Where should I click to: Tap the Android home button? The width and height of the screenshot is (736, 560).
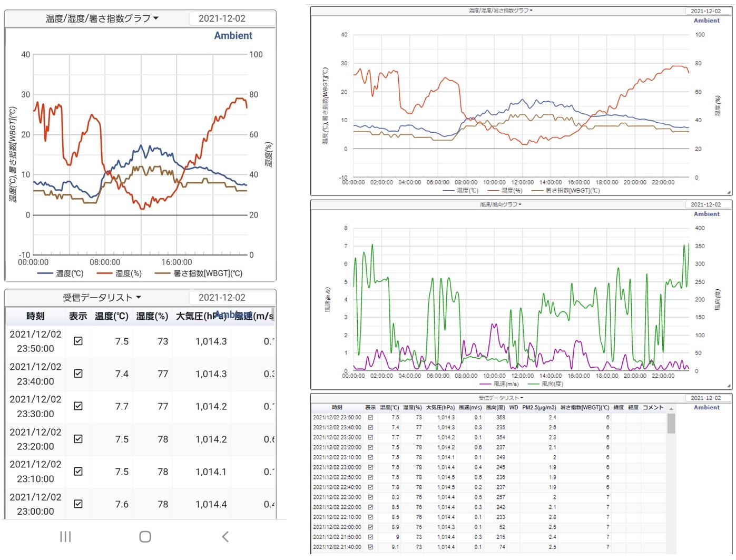(145, 537)
